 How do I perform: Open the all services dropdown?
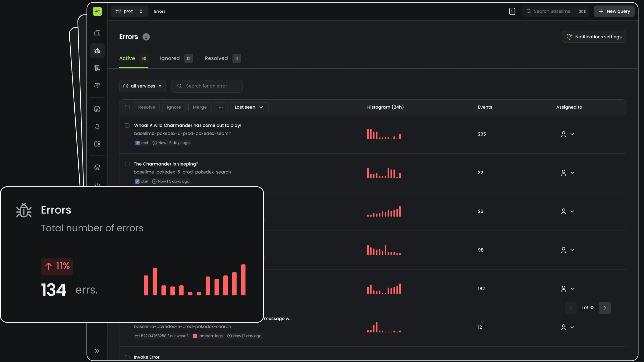[x=142, y=86]
